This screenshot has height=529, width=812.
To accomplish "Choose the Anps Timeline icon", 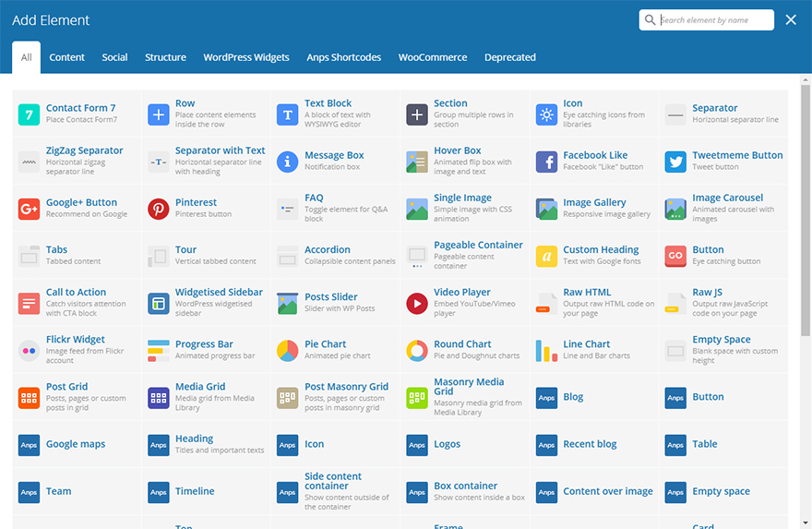I will (x=159, y=492).
